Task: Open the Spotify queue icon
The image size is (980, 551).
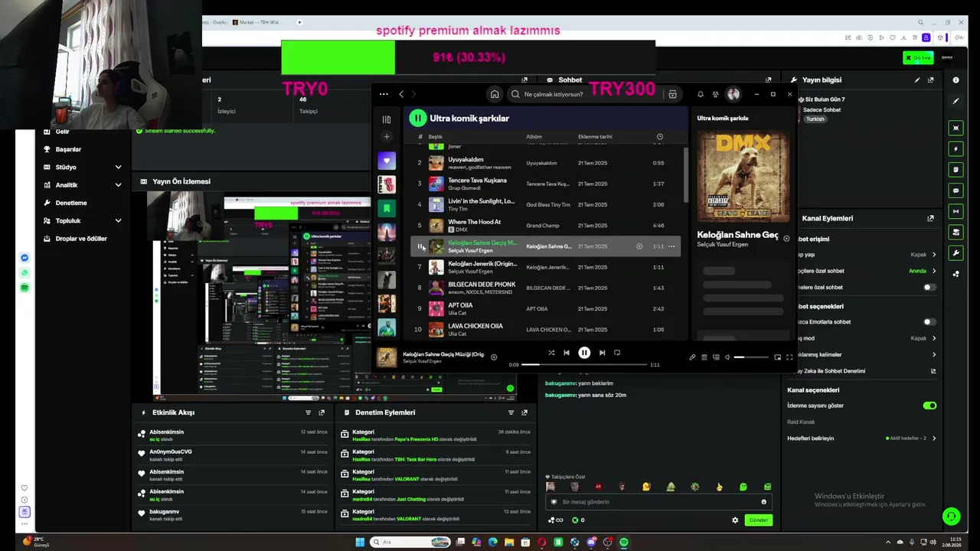Action: point(704,357)
